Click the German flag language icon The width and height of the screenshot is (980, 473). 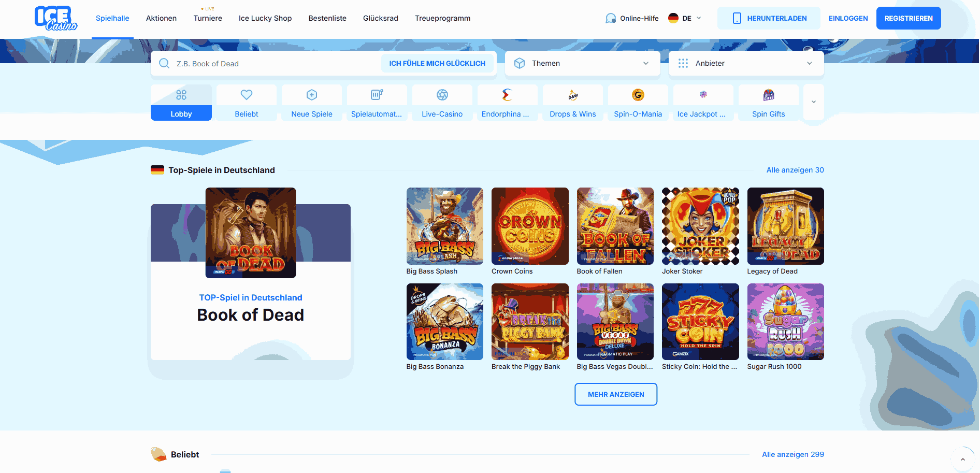coord(673,18)
